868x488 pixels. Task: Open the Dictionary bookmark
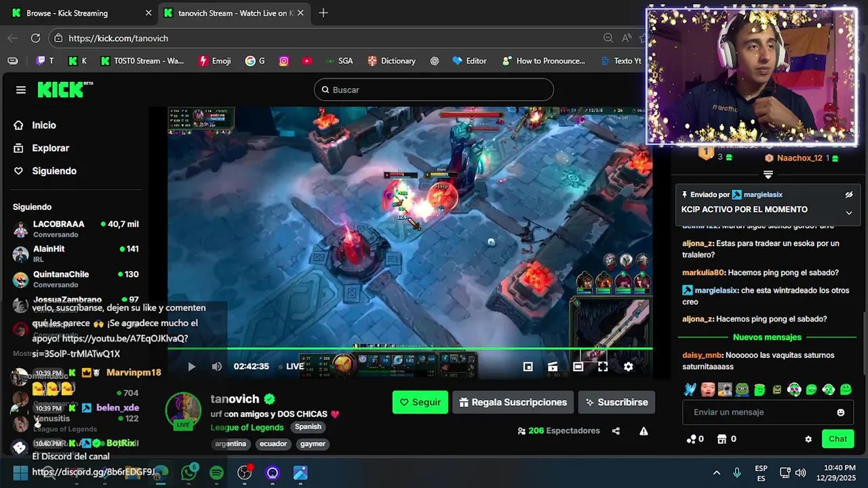[391, 61]
